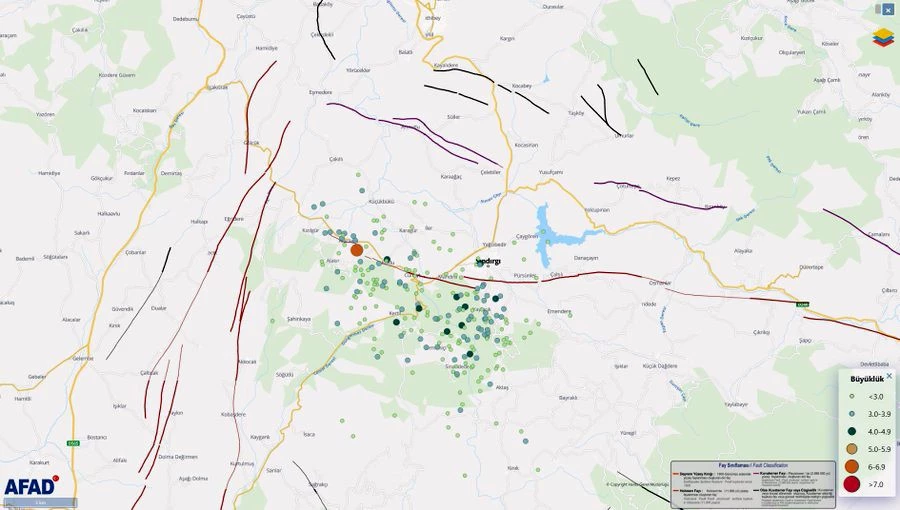
Task: Open the stacked map layers icon
Action: pos(883,38)
